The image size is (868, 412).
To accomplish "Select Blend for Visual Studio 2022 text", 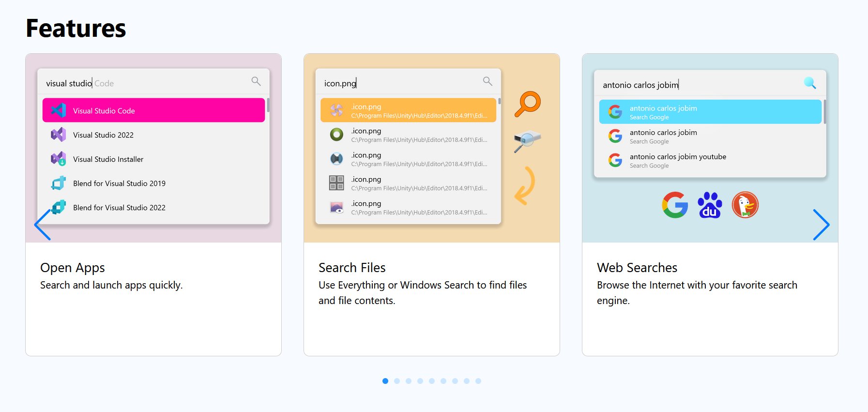I will pyautogui.click(x=119, y=208).
